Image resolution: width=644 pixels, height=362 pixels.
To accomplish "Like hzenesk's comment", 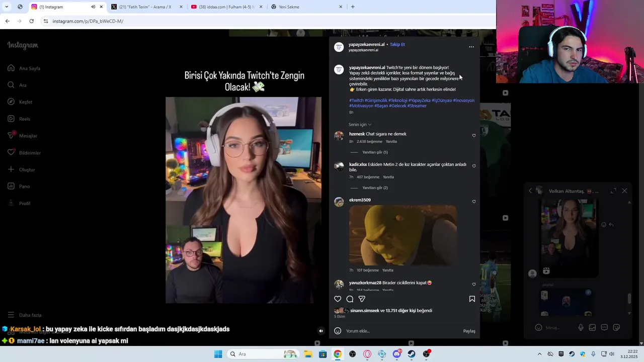I will (x=474, y=135).
